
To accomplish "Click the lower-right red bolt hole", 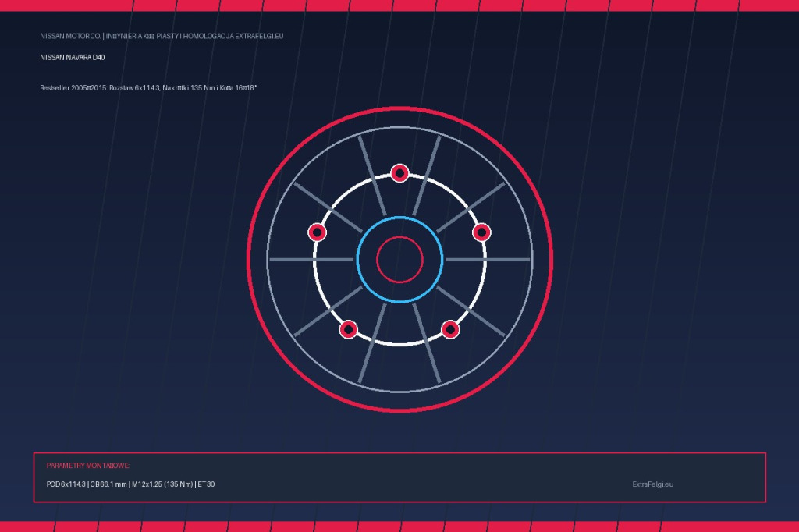I will [450, 329].
